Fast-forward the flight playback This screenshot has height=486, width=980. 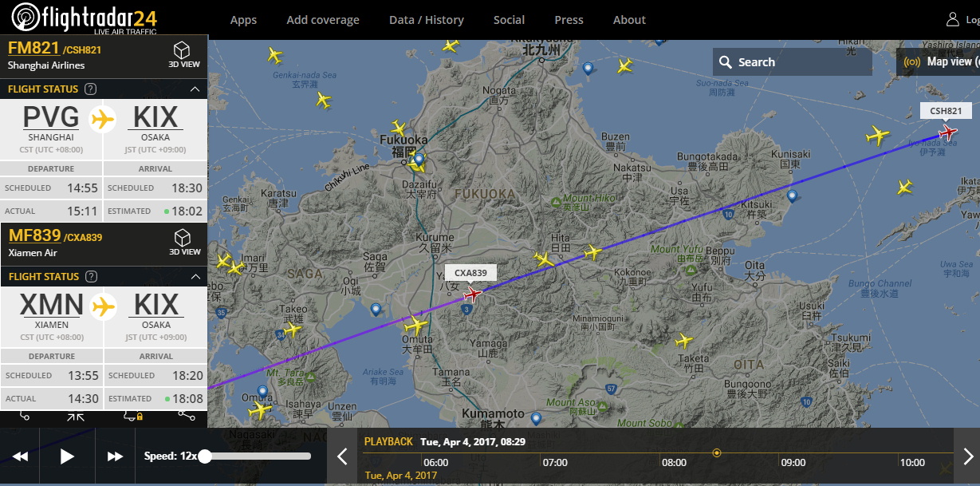(x=115, y=456)
